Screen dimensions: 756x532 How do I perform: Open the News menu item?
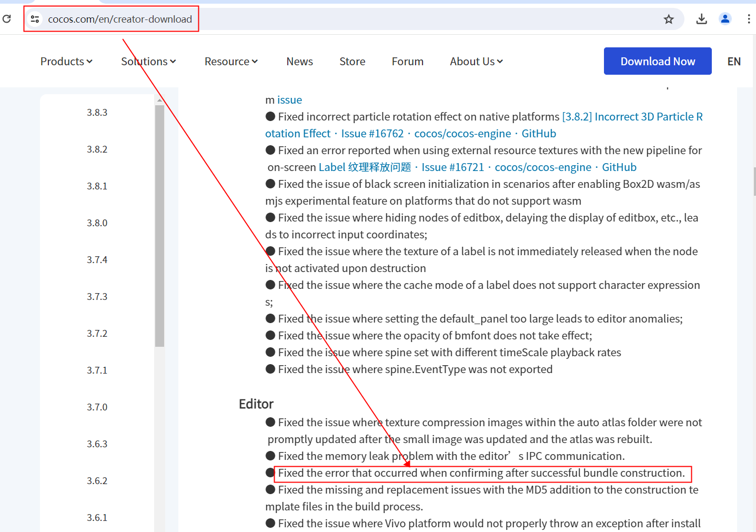click(300, 62)
